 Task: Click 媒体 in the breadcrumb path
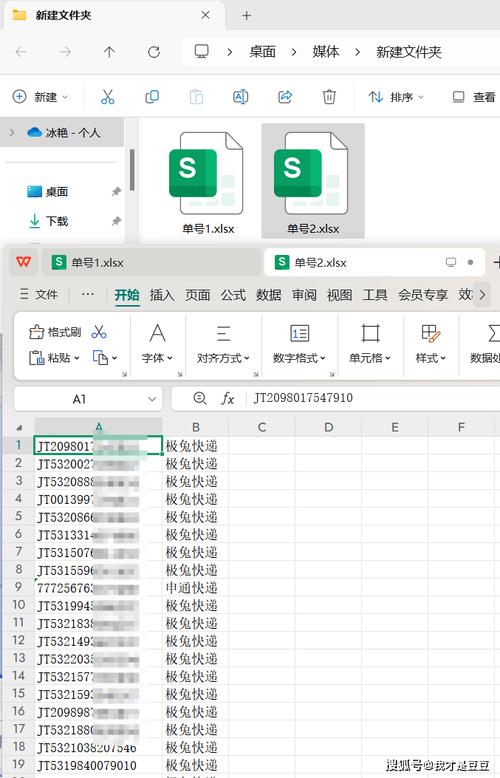click(326, 52)
